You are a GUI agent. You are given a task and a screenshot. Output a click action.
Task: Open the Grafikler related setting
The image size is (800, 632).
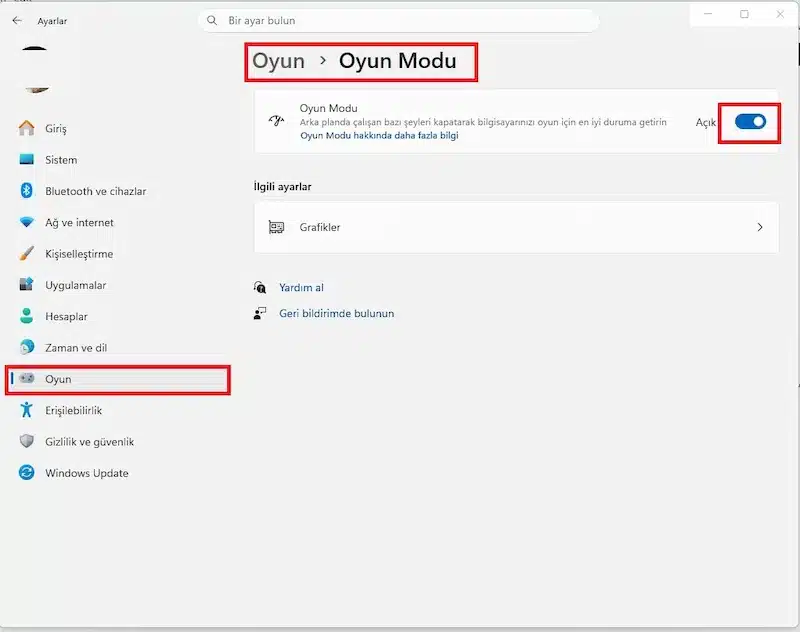[516, 227]
